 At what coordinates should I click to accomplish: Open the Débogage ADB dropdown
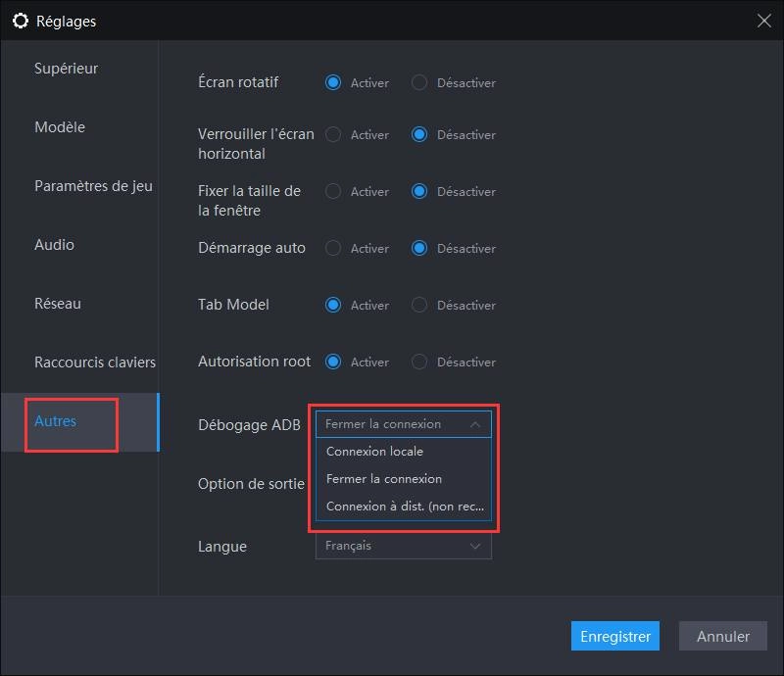coord(404,423)
